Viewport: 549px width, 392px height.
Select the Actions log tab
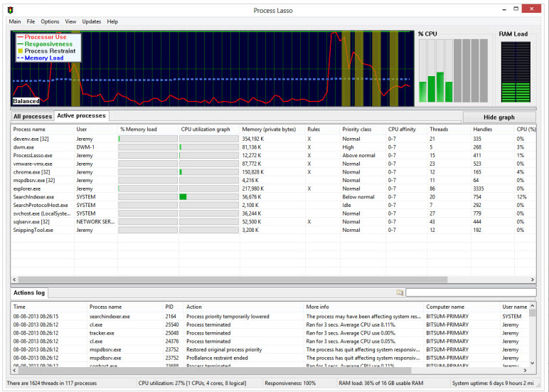click(28, 293)
